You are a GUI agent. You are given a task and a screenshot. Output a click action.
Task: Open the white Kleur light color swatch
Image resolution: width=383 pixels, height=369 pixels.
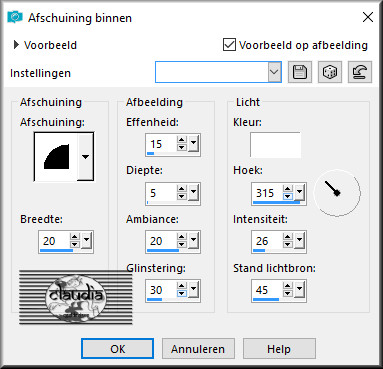click(x=275, y=145)
